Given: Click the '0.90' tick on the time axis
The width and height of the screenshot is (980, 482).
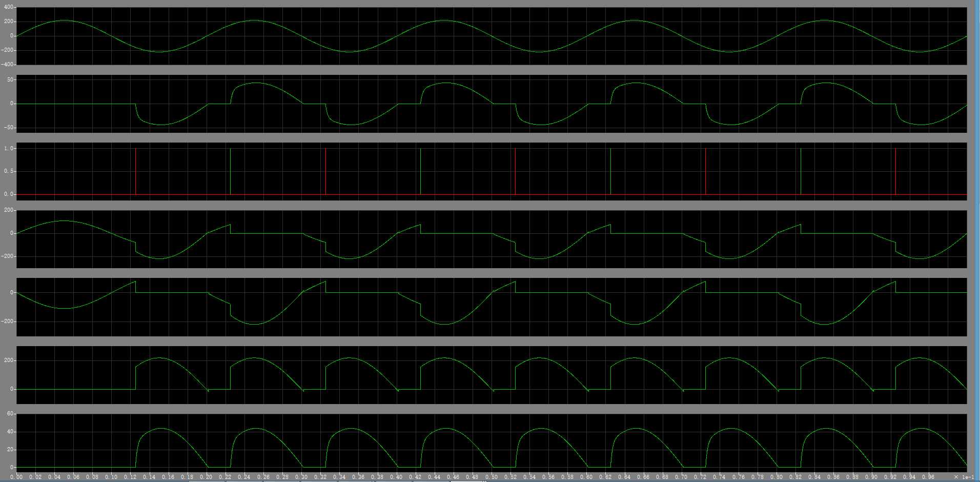Looking at the screenshot, I should tap(871, 477).
